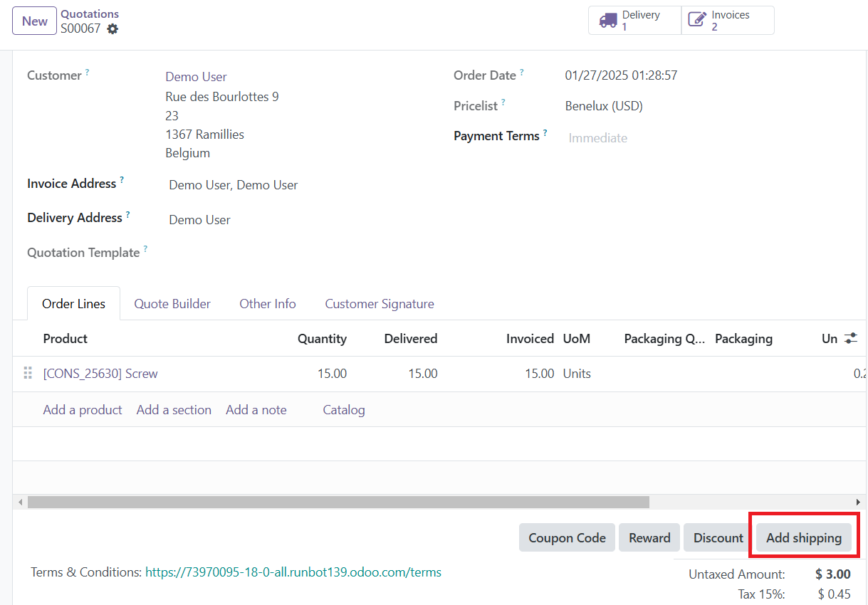Click the Add shipping button

pos(804,538)
